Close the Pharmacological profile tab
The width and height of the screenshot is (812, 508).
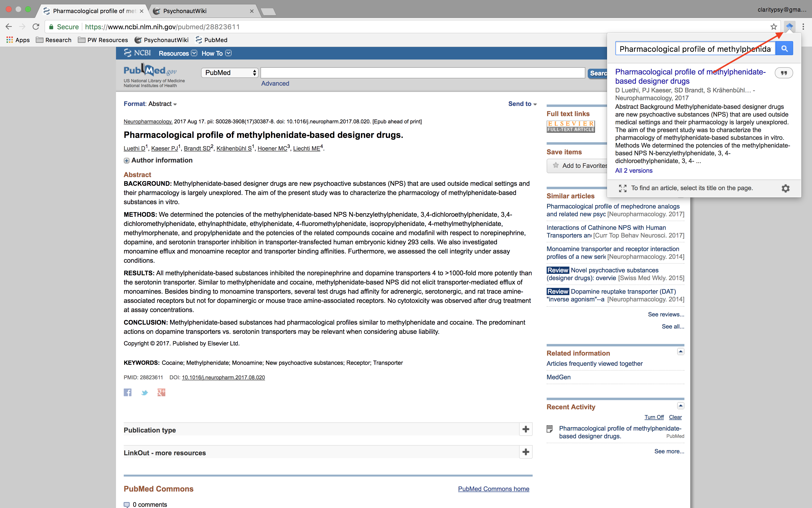[142, 11]
